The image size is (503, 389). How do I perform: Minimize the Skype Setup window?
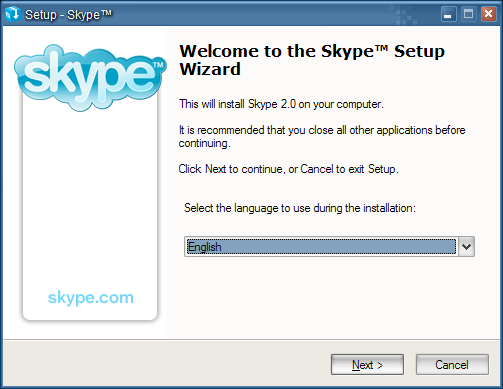tap(449, 14)
